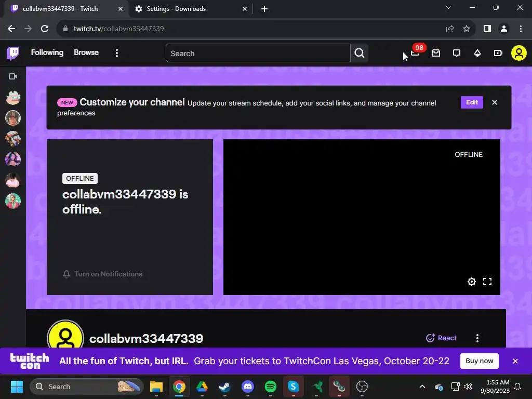This screenshot has height=399, width=532.
Task: Open the Whispers chat icon
Action: pyautogui.click(x=456, y=54)
